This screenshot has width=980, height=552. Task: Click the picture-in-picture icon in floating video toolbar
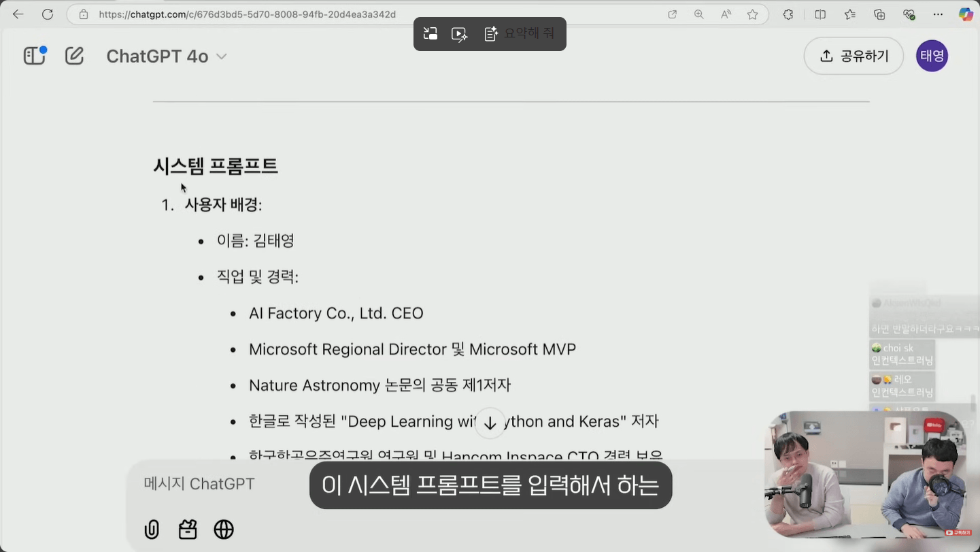[430, 34]
